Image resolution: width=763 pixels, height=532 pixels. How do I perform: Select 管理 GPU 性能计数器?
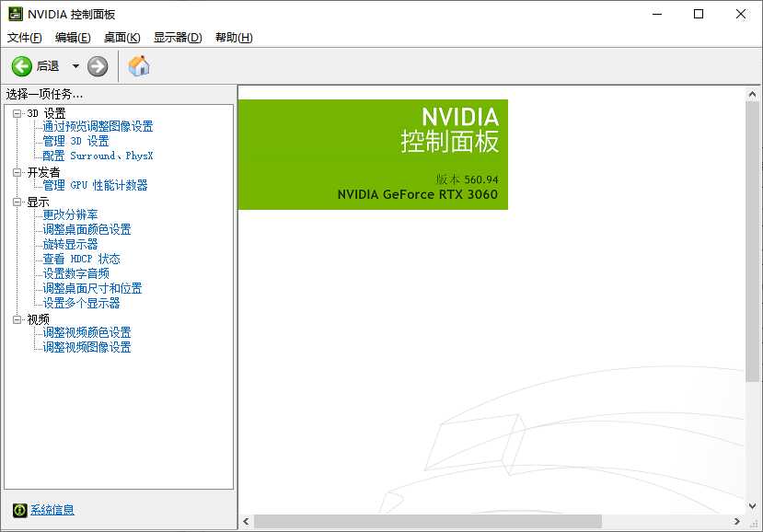click(x=96, y=185)
